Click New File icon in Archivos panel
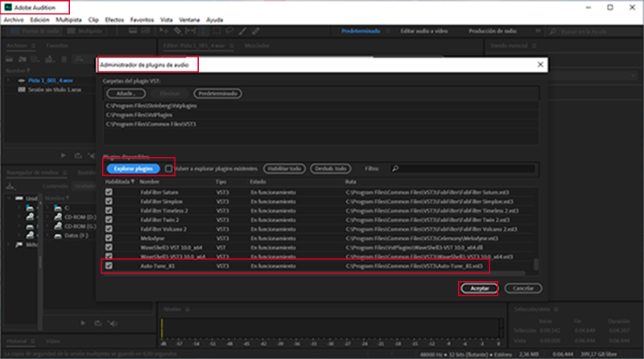The width and height of the screenshot is (644, 359). (x=35, y=60)
